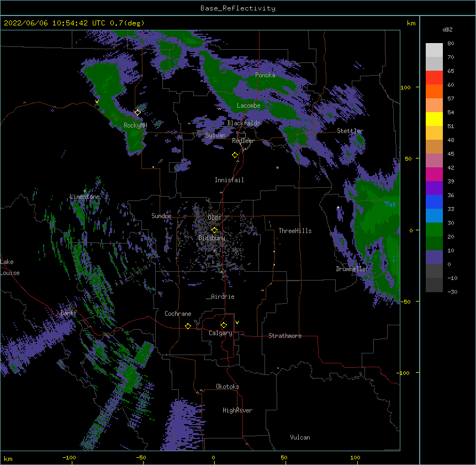Click the Stettler city label

point(350,131)
